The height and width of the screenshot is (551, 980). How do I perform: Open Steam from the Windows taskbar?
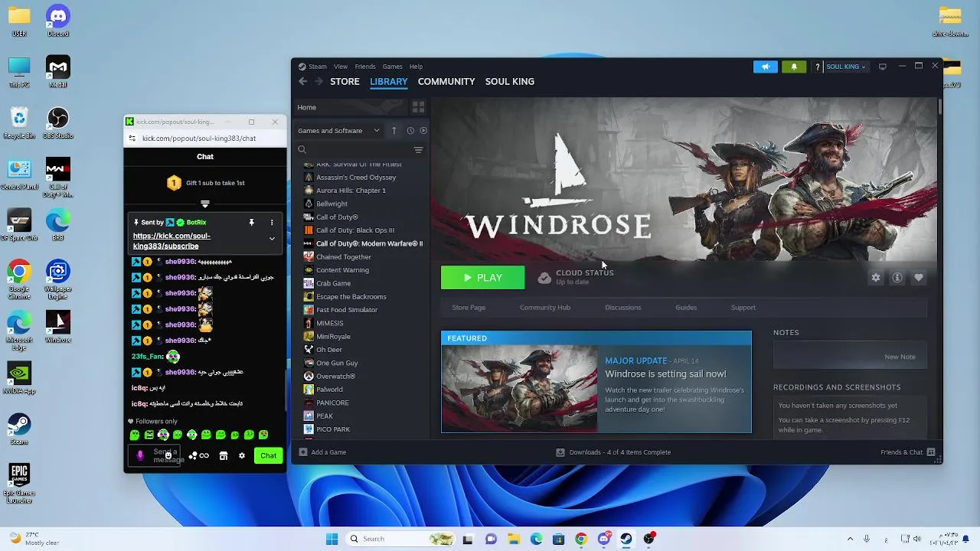pyautogui.click(x=626, y=539)
